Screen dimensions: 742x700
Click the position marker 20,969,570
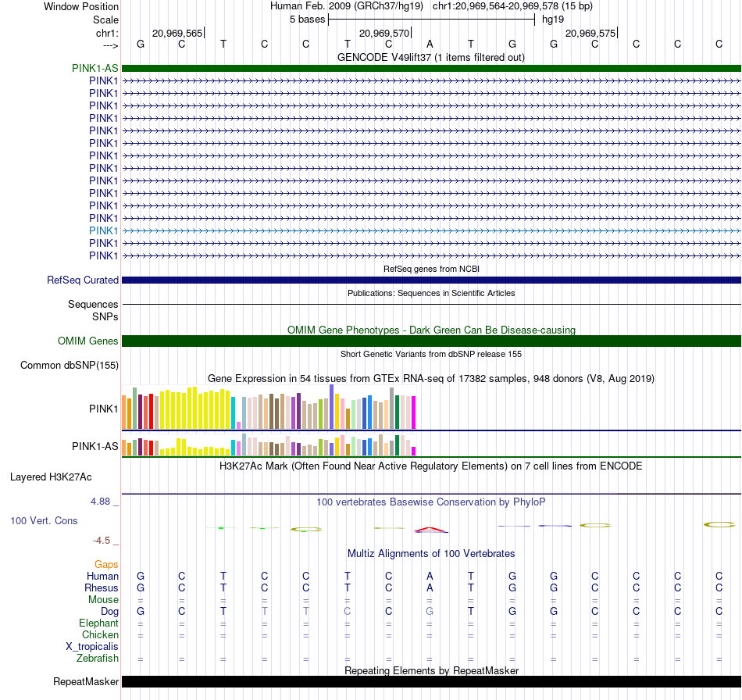383,33
